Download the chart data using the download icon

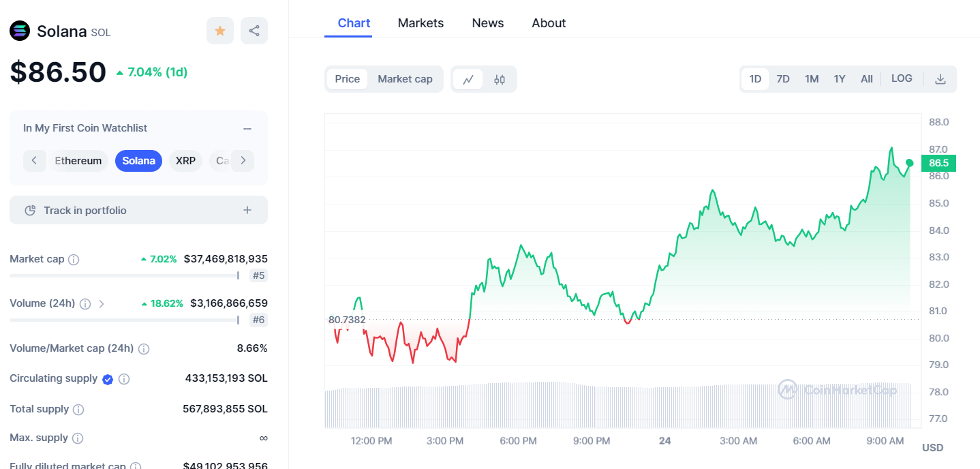click(x=940, y=79)
